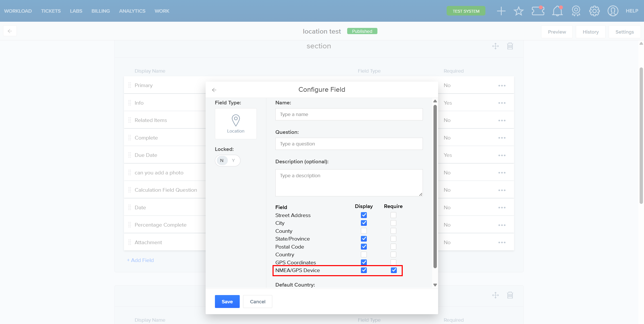The image size is (644, 324).
Task: Click the Save button
Action: pyautogui.click(x=227, y=302)
